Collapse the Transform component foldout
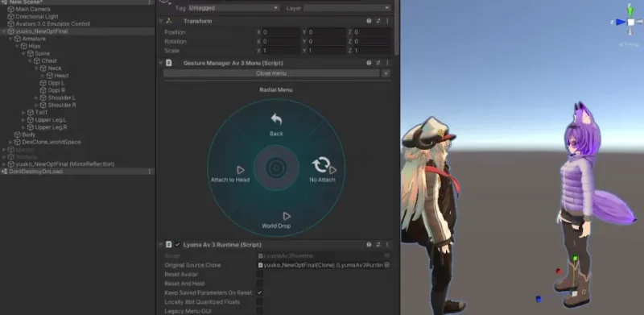 click(x=160, y=21)
